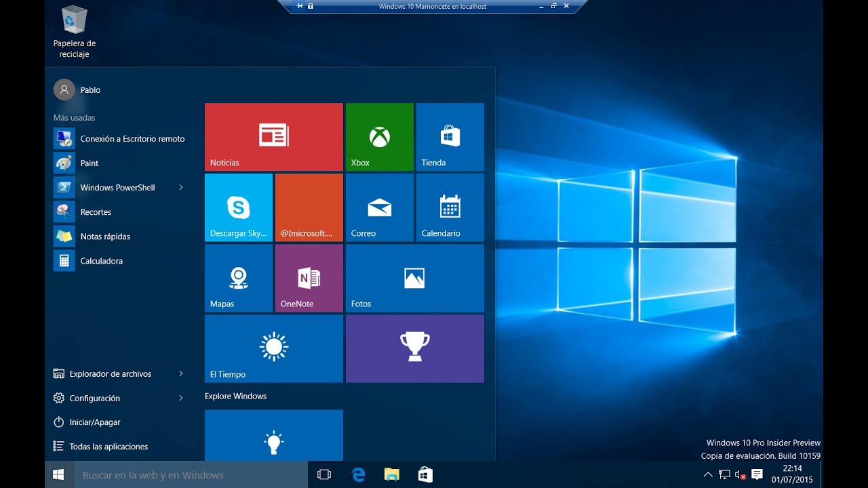Screen dimensions: 868x488
Task: Open the Noticias news tile
Action: (273, 137)
